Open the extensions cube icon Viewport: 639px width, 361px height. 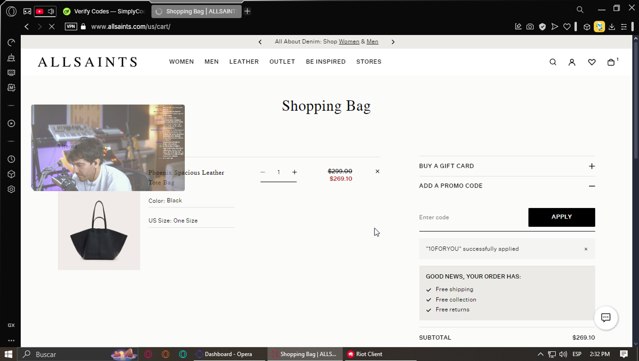pos(586,27)
